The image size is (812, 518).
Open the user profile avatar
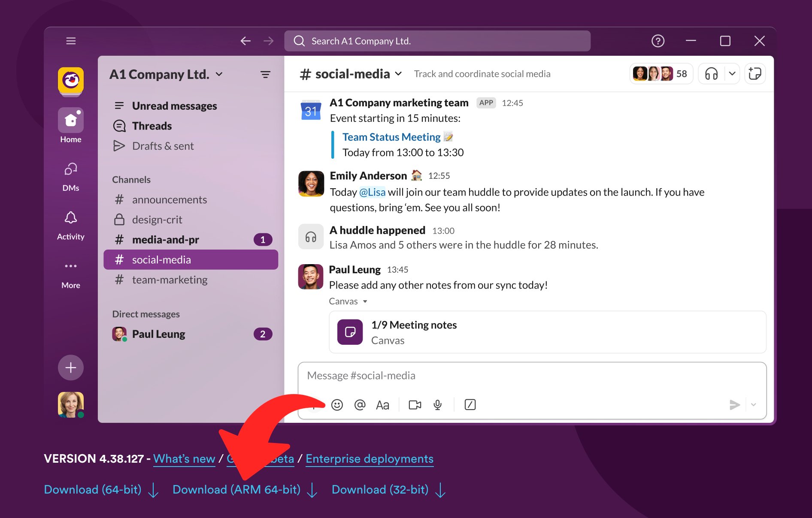click(71, 404)
